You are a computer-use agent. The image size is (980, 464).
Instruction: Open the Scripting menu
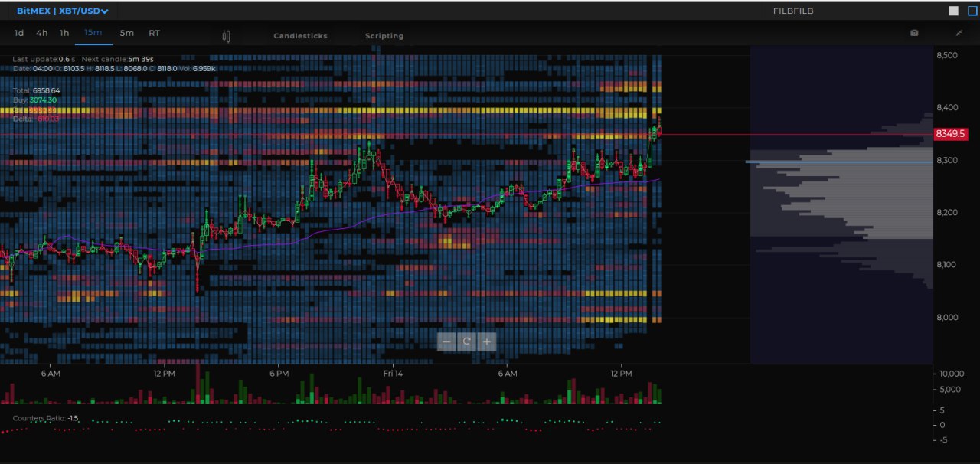(384, 36)
